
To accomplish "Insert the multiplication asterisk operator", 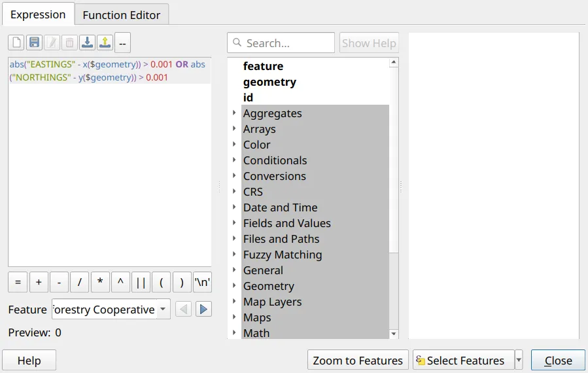I will [x=100, y=282].
